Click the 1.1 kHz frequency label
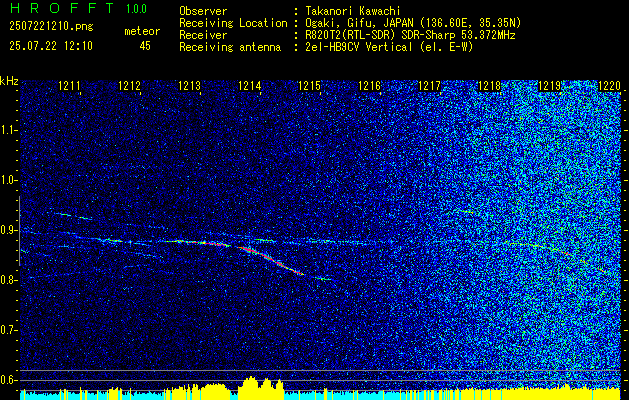Screen dimensions: 629x400 point(9,130)
